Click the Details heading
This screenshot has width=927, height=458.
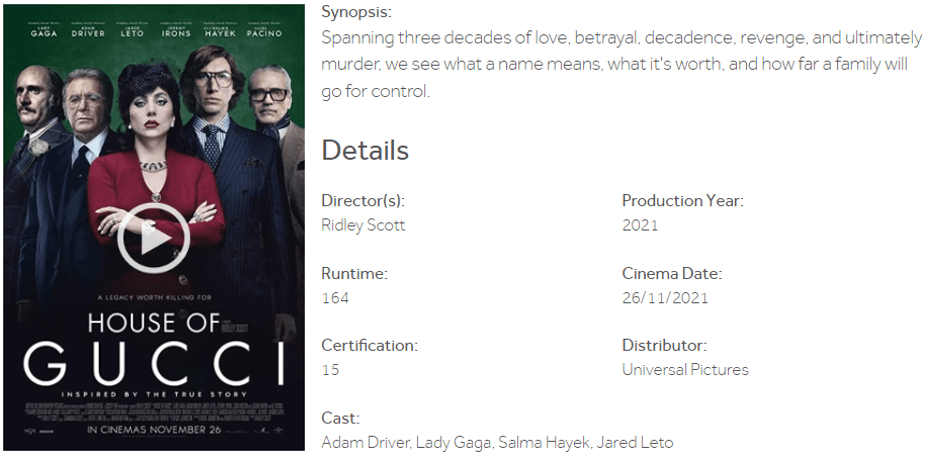tap(365, 151)
